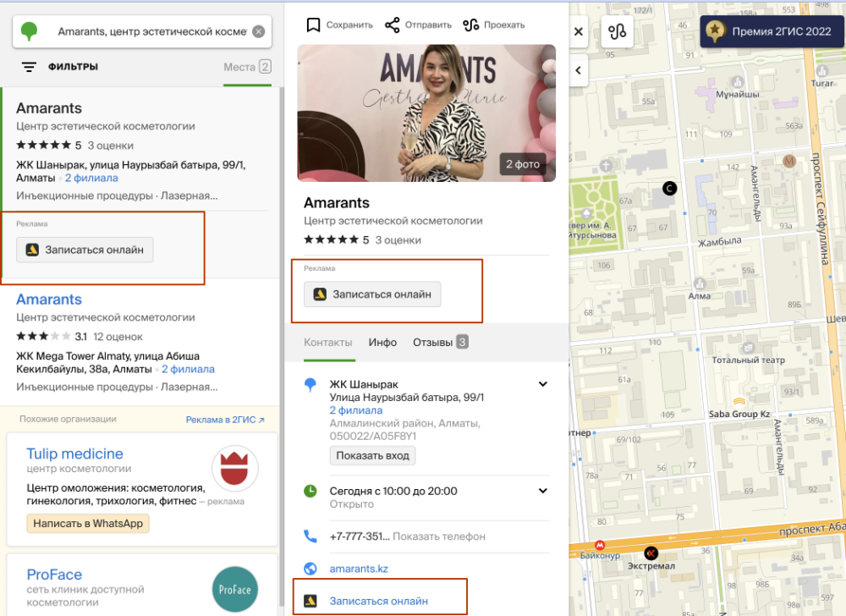Screen dimensions: 846x616
Task: Click the Написать в WhatsApp button
Action: coord(88,523)
